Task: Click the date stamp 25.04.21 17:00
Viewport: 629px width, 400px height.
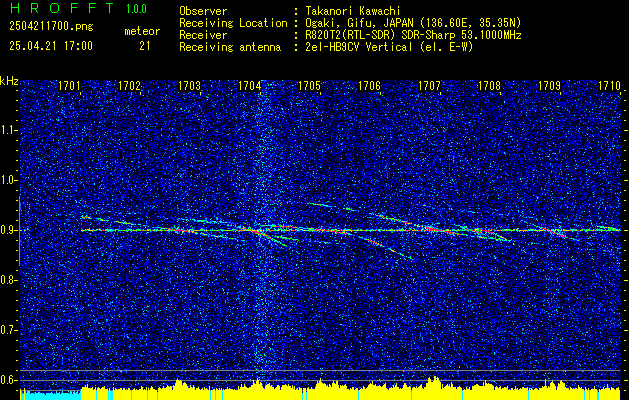Action: tap(51, 46)
